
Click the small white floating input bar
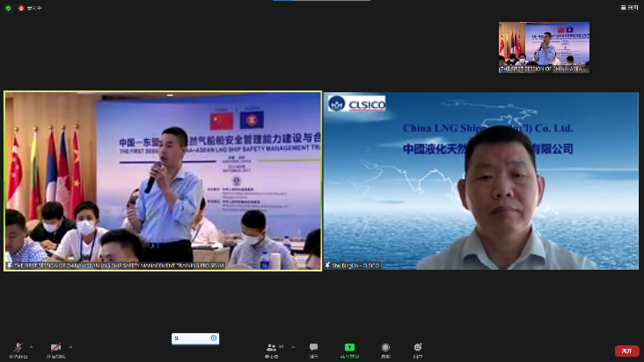coord(195,338)
